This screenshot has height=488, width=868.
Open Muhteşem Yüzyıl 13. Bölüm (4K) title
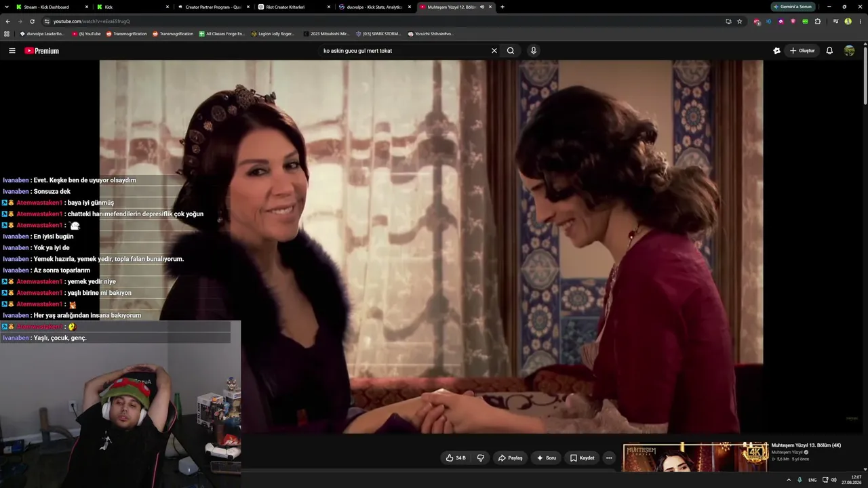coord(806,445)
